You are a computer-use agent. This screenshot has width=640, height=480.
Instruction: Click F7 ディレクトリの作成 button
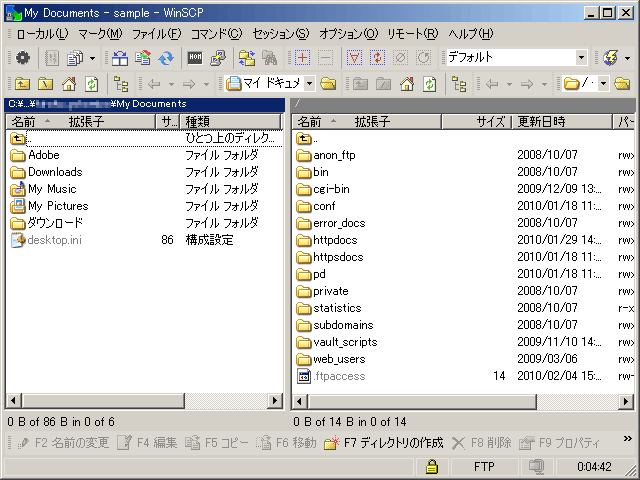tap(383, 443)
